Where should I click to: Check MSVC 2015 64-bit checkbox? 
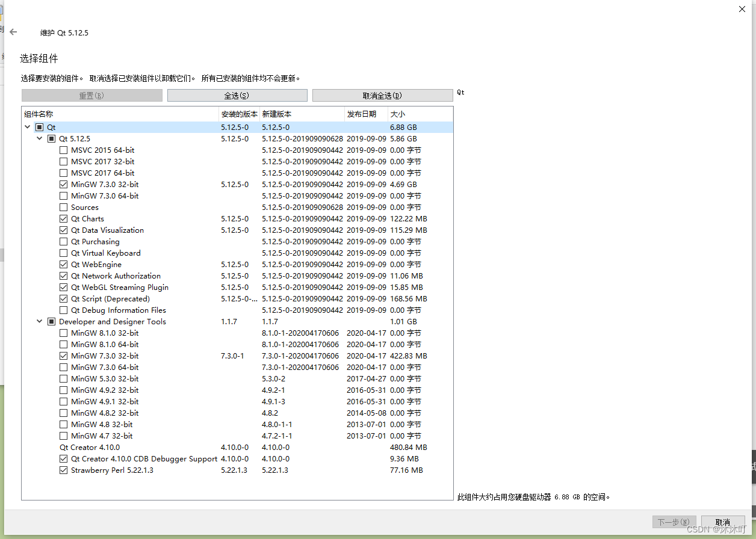[64, 150]
